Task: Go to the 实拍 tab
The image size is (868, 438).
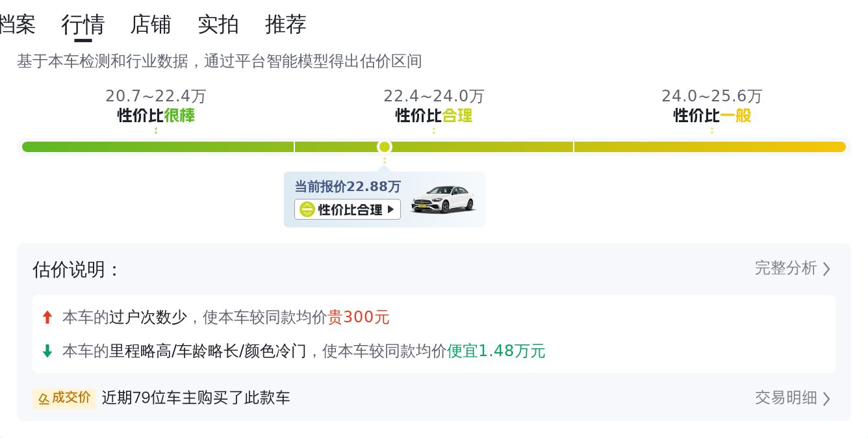Action: click(218, 25)
